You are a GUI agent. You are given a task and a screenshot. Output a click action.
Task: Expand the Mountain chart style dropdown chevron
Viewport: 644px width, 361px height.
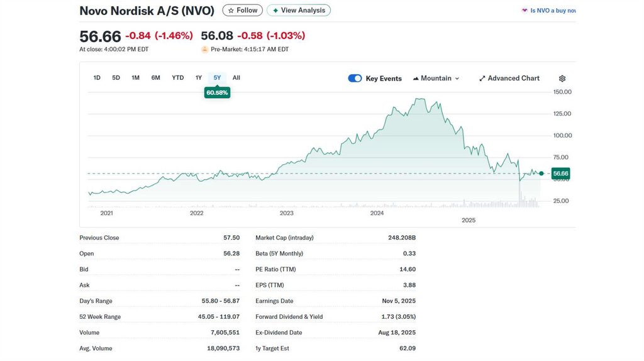pos(457,79)
